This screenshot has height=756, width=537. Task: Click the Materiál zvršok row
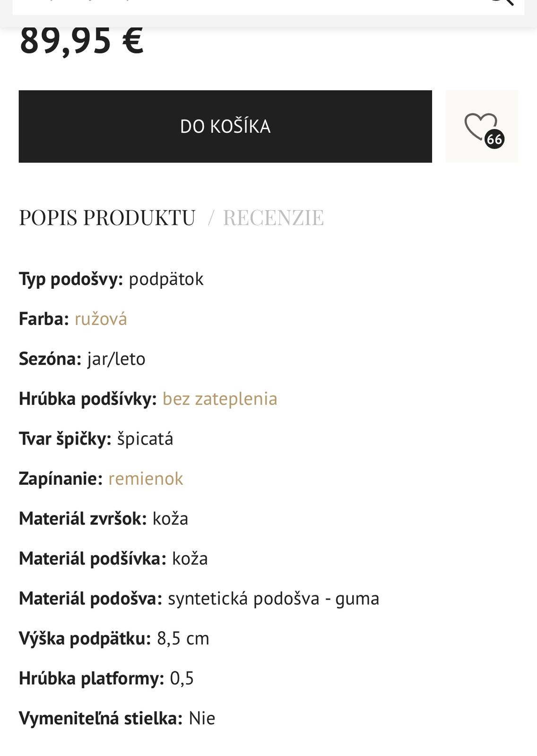click(104, 519)
